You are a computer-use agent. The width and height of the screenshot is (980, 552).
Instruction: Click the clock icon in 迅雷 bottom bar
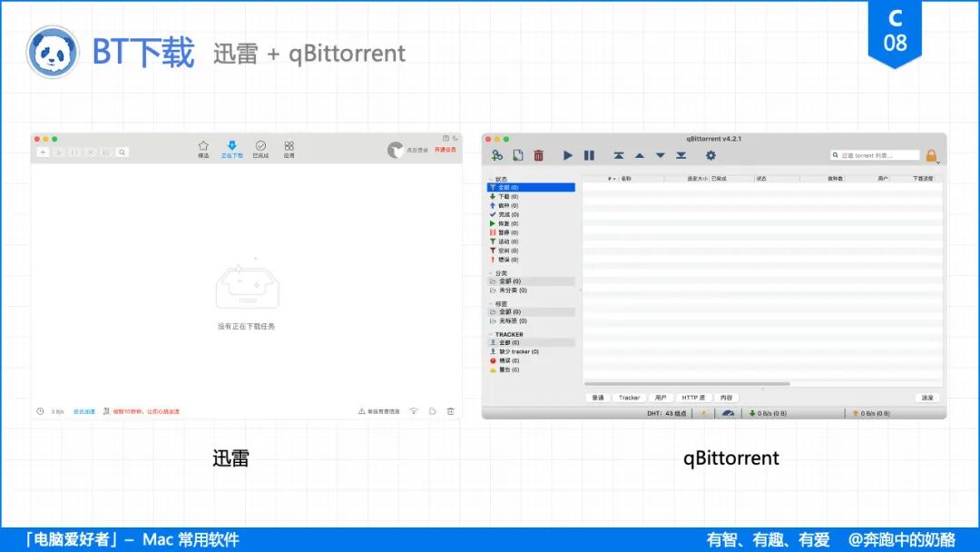[x=40, y=411]
